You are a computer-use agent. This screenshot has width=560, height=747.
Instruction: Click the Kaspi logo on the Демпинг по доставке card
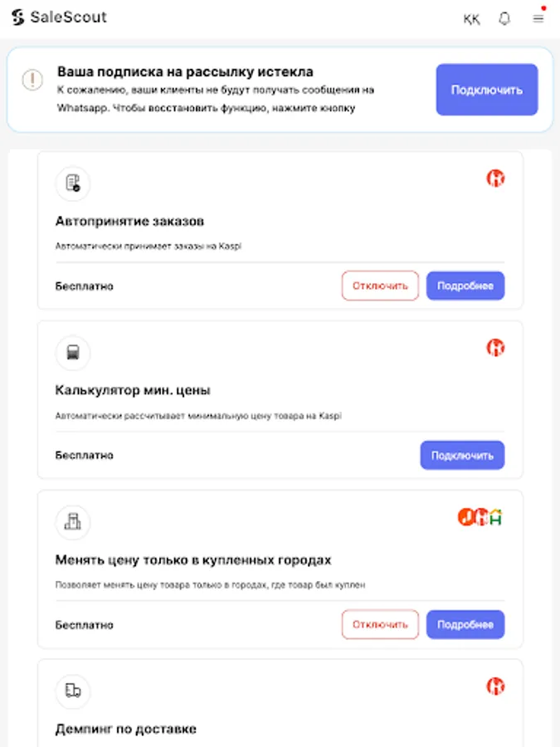coord(495,686)
